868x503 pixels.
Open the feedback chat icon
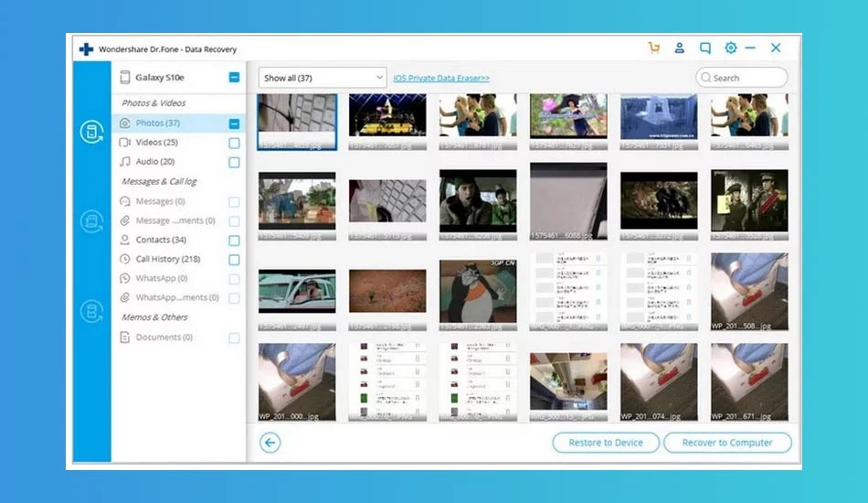(x=704, y=48)
